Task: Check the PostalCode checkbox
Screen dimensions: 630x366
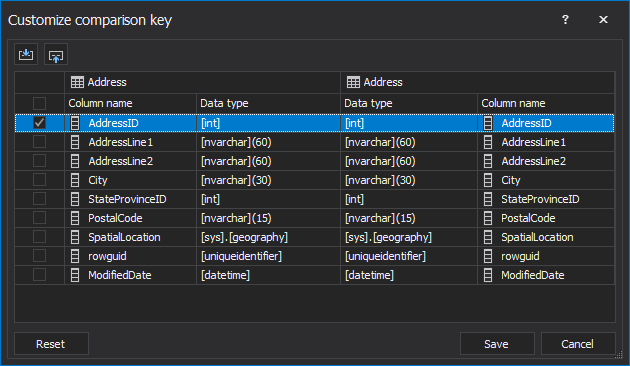Action: click(x=39, y=218)
